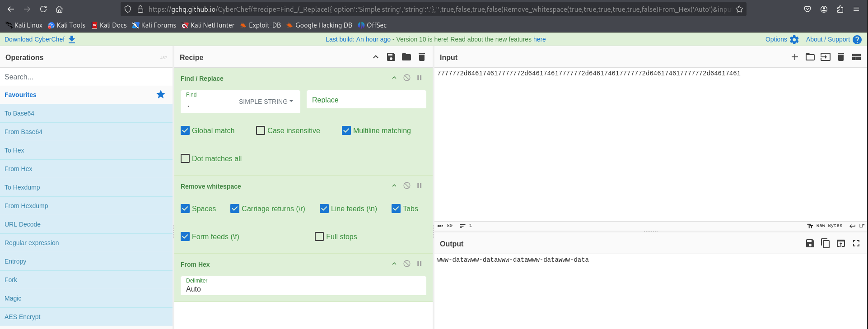Screen dimensions: 868x329
Task: Select From Base64 in Favourites list
Action: 23,132
